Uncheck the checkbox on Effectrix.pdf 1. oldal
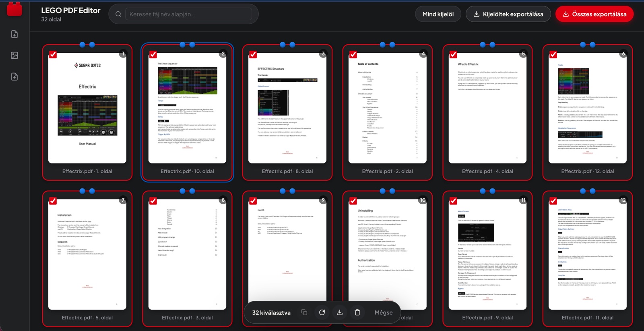This screenshot has width=644, height=331. pos(53,55)
